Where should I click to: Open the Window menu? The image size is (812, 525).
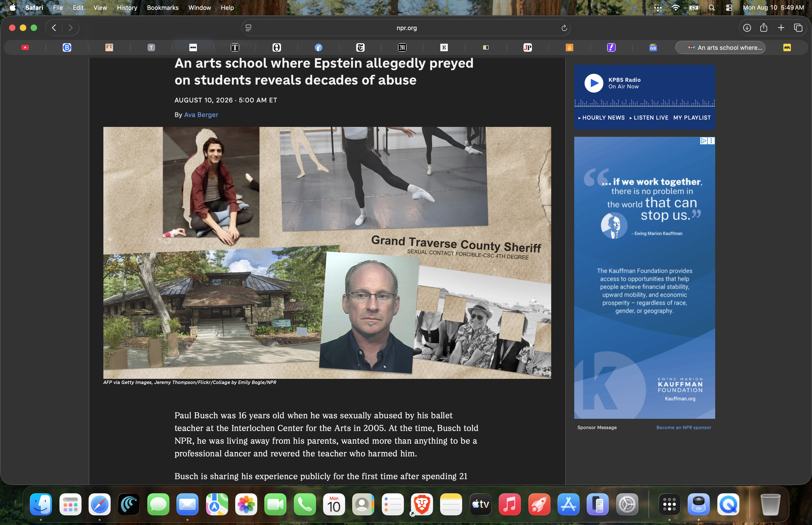click(199, 7)
